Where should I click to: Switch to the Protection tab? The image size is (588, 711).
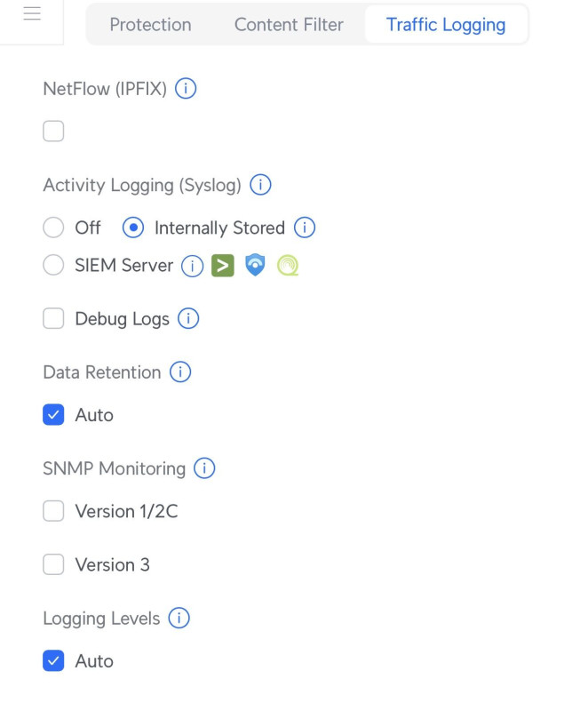pyautogui.click(x=150, y=25)
